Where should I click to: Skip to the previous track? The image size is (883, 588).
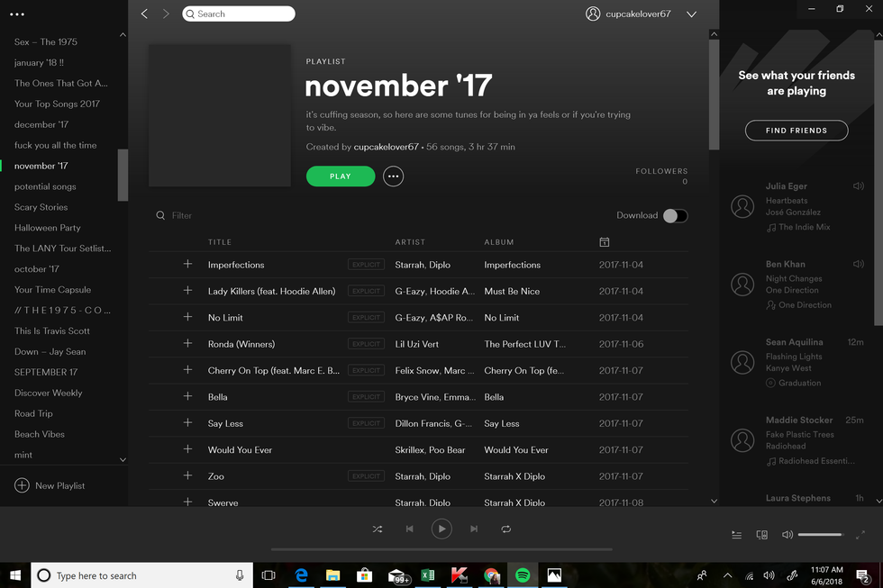tap(409, 529)
